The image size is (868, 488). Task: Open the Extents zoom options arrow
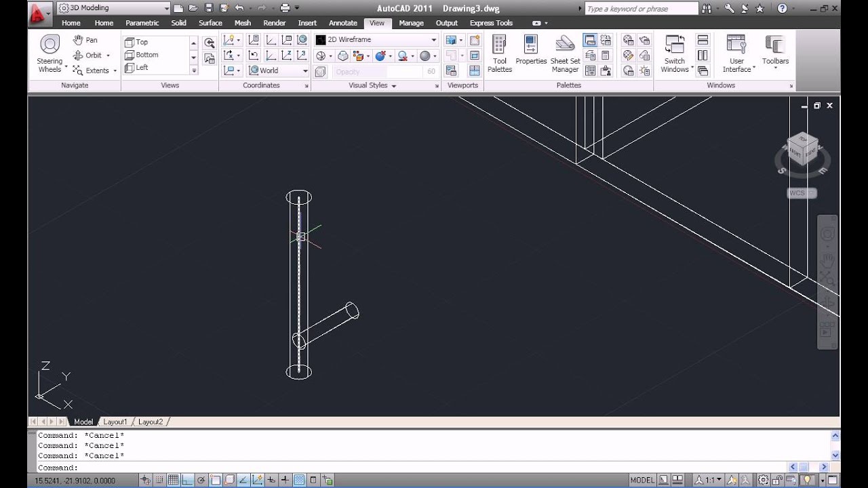click(x=115, y=70)
